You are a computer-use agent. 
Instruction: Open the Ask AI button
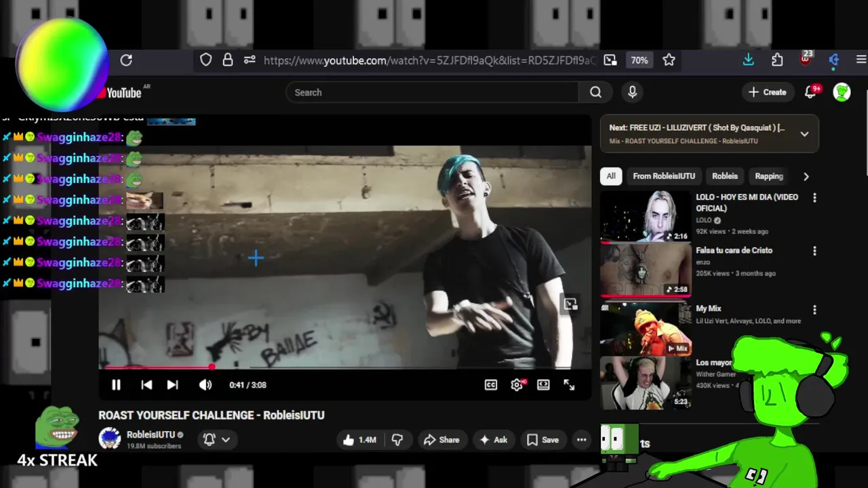point(494,440)
